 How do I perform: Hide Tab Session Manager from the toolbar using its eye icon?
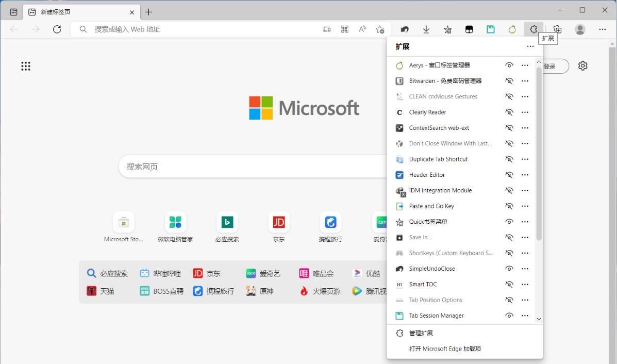tap(509, 316)
